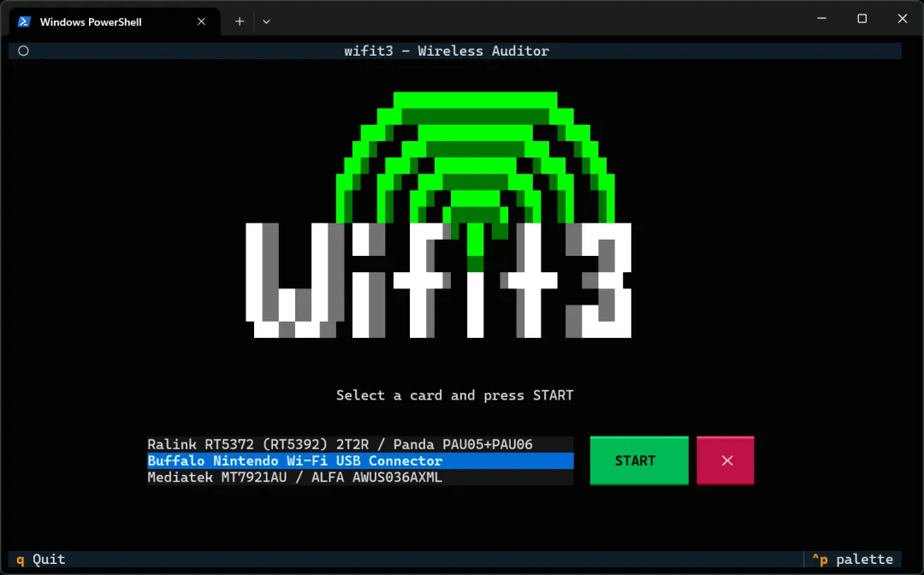Select the Ralink RT5372 Panda card
924x575 pixels.
[360, 444]
